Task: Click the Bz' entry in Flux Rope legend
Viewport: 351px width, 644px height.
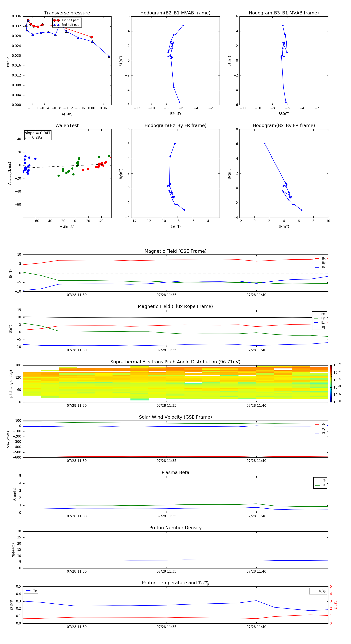Action: click(320, 323)
